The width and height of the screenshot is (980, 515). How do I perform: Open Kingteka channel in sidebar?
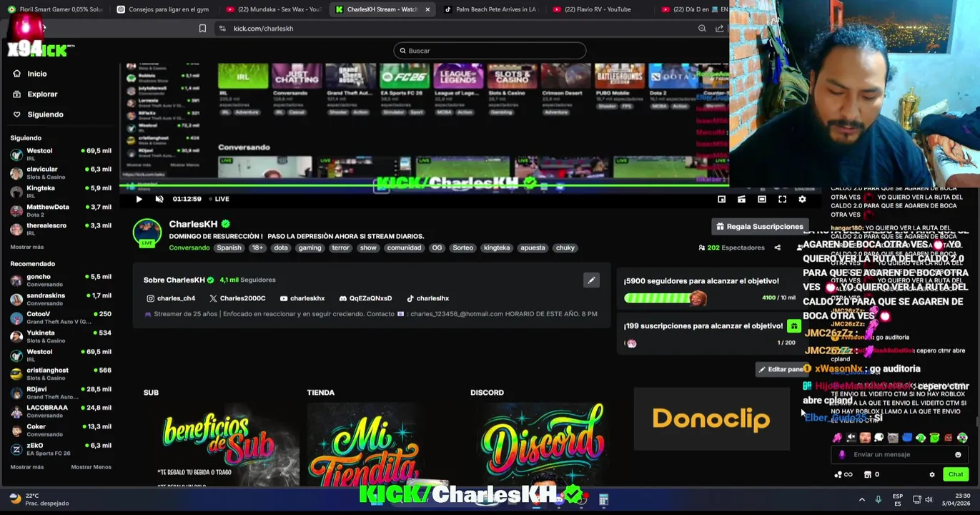61,191
